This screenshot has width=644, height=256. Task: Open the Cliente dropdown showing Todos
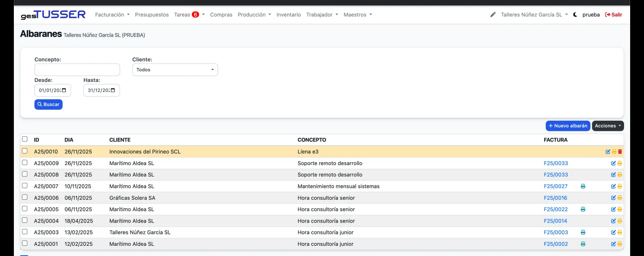pyautogui.click(x=175, y=70)
